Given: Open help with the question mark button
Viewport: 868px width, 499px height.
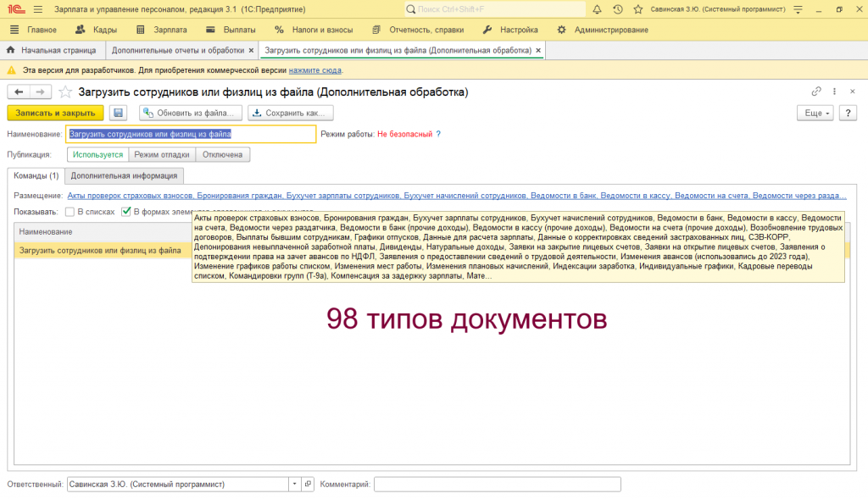Looking at the screenshot, I should pyautogui.click(x=848, y=113).
